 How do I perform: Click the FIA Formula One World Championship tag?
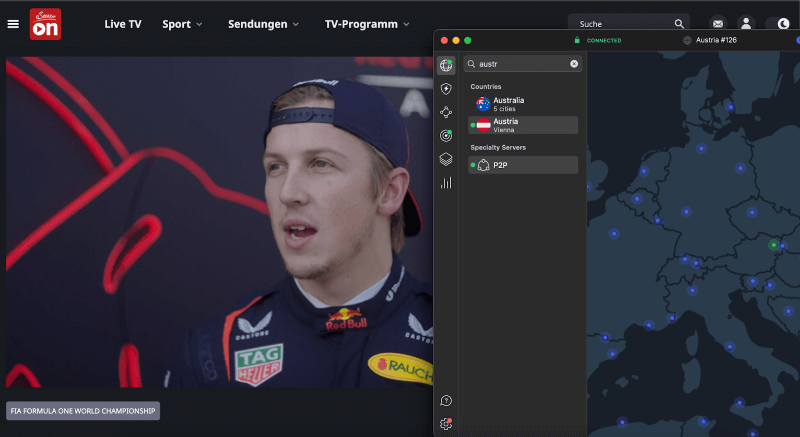pyautogui.click(x=83, y=410)
